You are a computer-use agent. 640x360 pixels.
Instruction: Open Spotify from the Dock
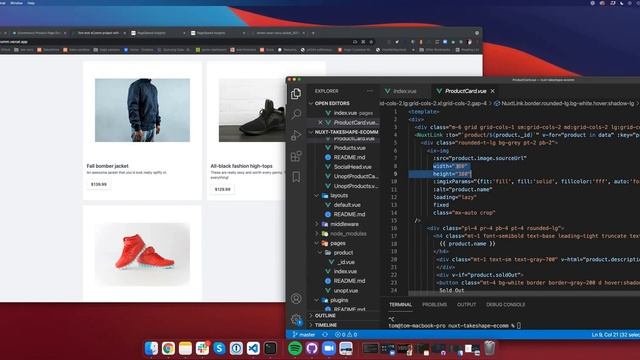[x=295, y=349]
